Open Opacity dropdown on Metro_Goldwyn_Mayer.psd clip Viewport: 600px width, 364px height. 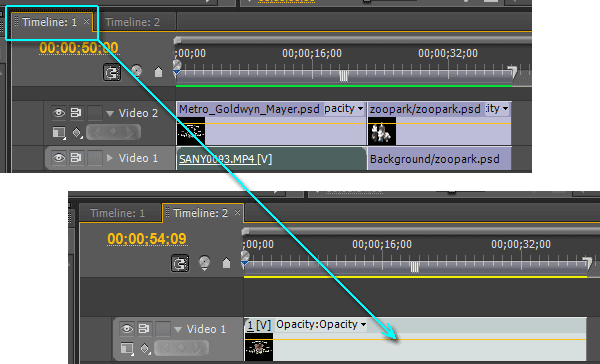click(x=344, y=109)
